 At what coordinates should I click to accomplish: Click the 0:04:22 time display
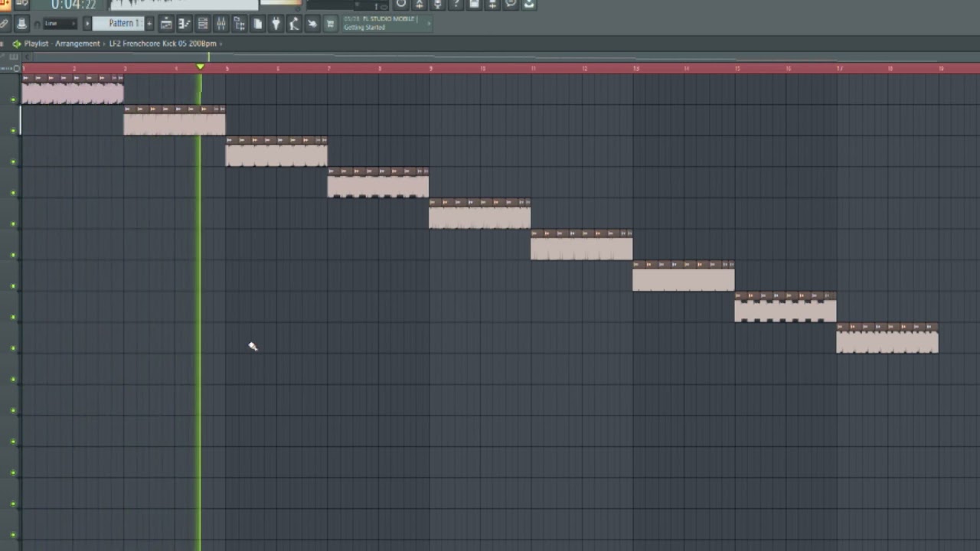point(73,5)
